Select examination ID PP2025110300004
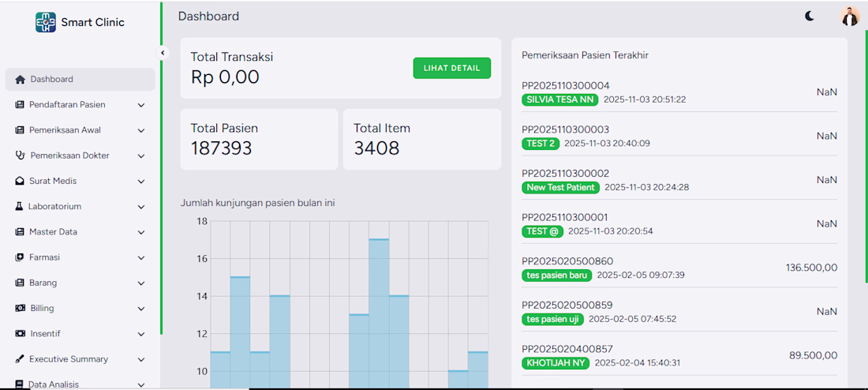Screen dimensions: 868x390 (x=565, y=85)
